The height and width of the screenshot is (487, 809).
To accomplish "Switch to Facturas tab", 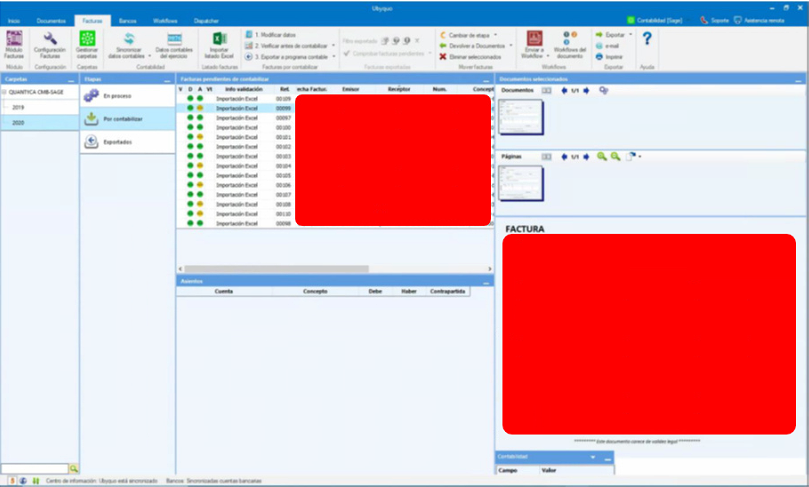I will pos(92,21).
